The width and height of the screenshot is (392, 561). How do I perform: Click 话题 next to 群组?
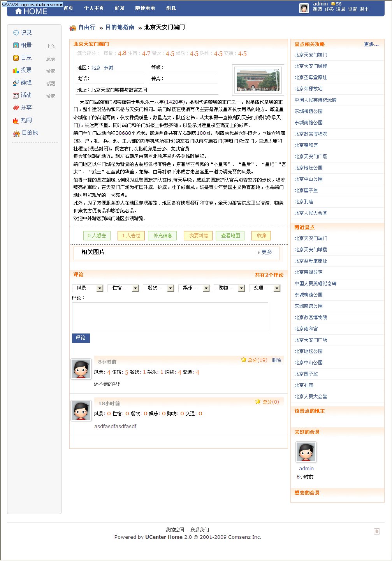point(51,84)
